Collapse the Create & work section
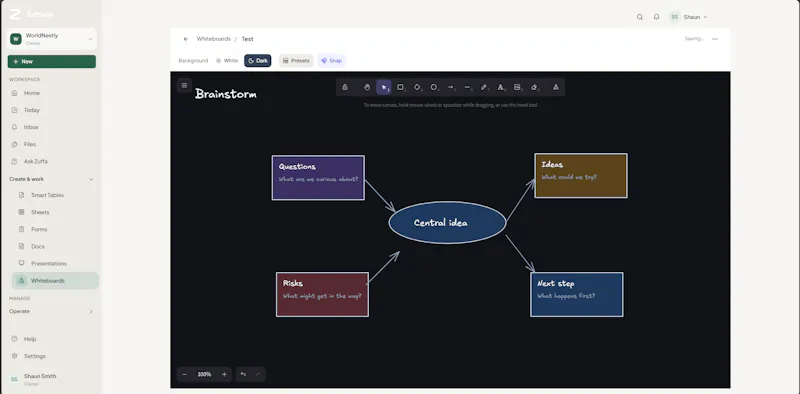Image resolution: width=800 pixels, height=394 pixels. point(52,179)
